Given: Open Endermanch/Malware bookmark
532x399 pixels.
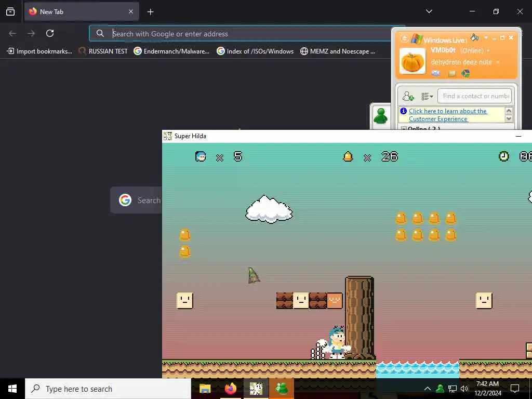Looking at the screenshot, I should coord(171,51).
